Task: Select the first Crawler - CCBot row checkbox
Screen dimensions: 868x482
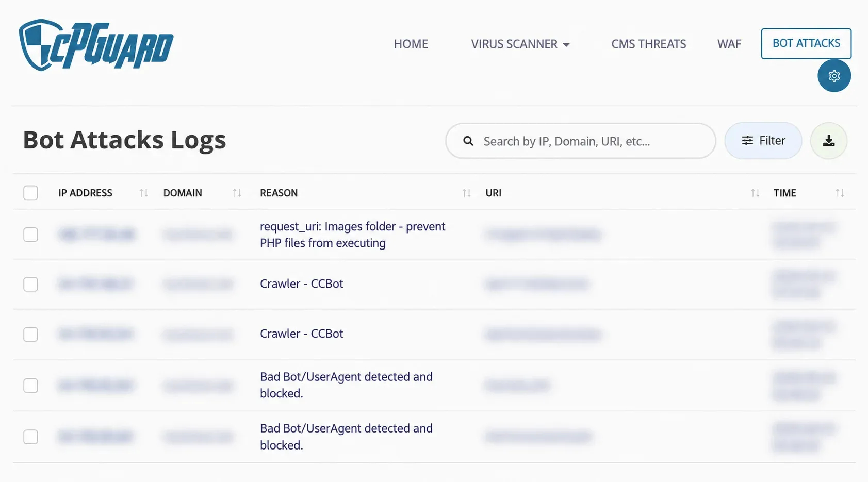Action: click(x=31, y=284)
